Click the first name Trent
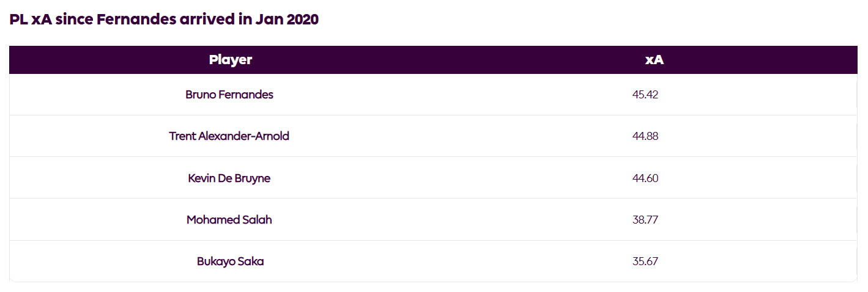 pos(182,136)
